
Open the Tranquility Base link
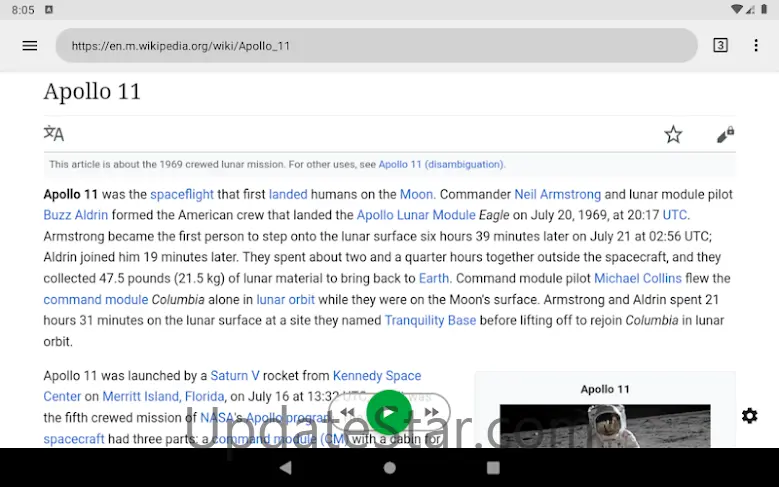[x=430, y=321]
